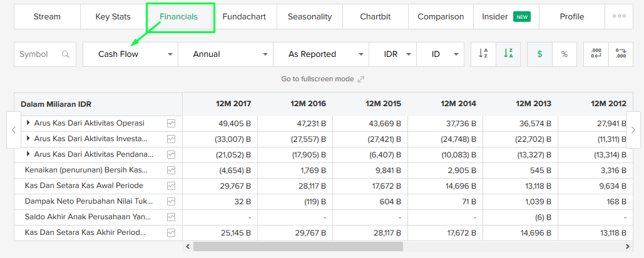Open chart for Kas Dan Setara Kas Awal Periode
The image size is (644, 258).
tap(171, 186)
